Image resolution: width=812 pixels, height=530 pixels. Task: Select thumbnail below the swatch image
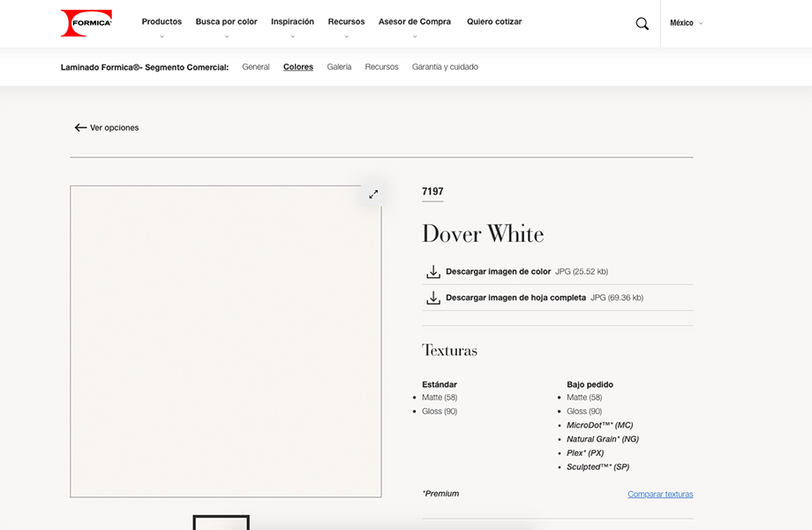click(x=222, y=522)
